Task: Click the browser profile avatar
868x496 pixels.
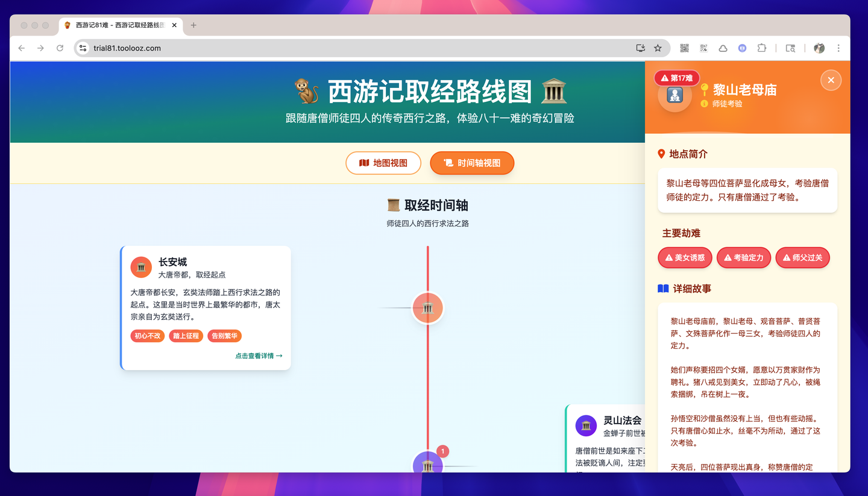Action: [x=819, y=48]
